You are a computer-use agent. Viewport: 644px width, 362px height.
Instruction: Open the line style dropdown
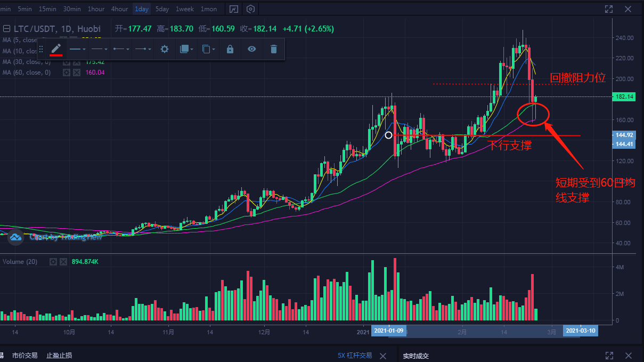100,49
